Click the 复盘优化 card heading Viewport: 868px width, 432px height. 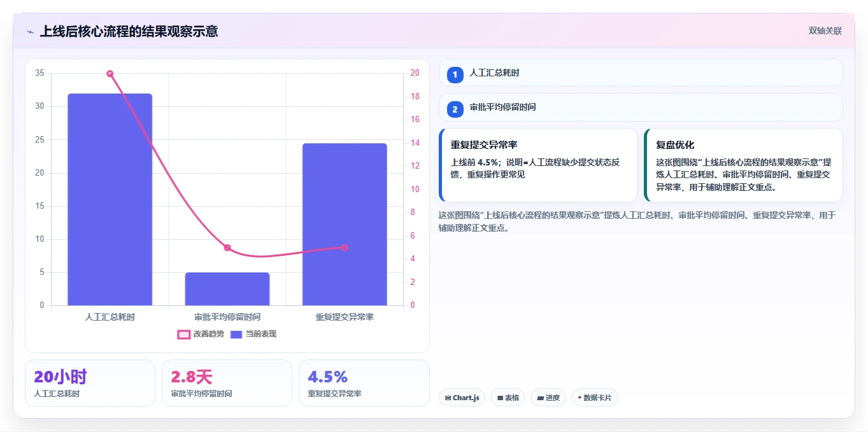click(x=675, y=145)
